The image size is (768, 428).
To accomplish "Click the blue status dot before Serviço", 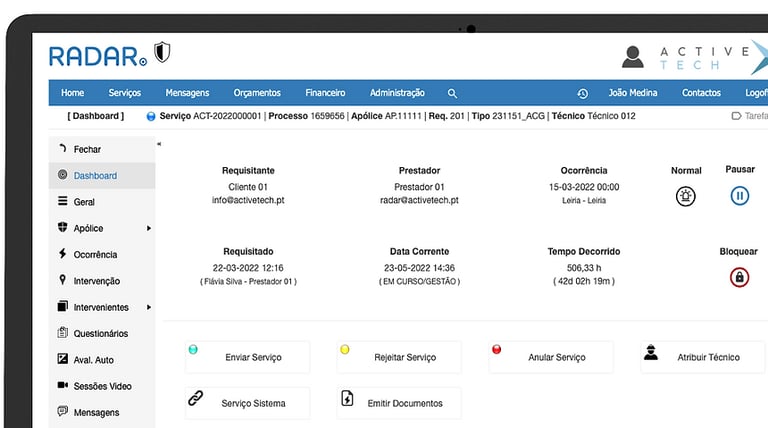I will click(x=151, y=116).
